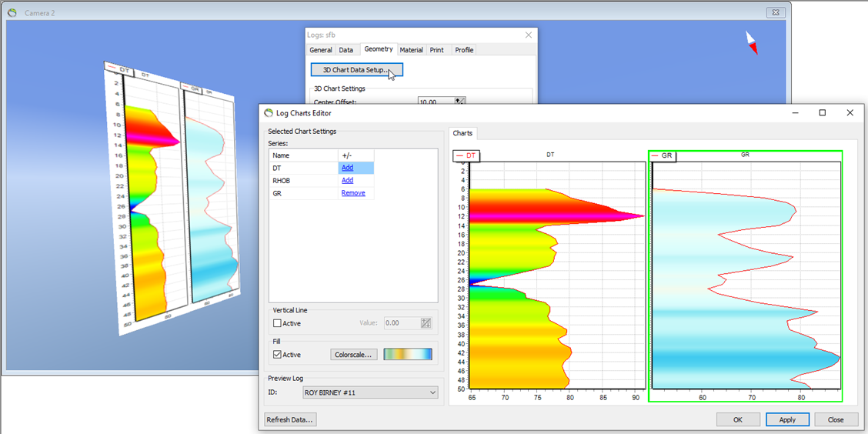
Task: Select the RHOB series name
Action: (x=281, y=181)
